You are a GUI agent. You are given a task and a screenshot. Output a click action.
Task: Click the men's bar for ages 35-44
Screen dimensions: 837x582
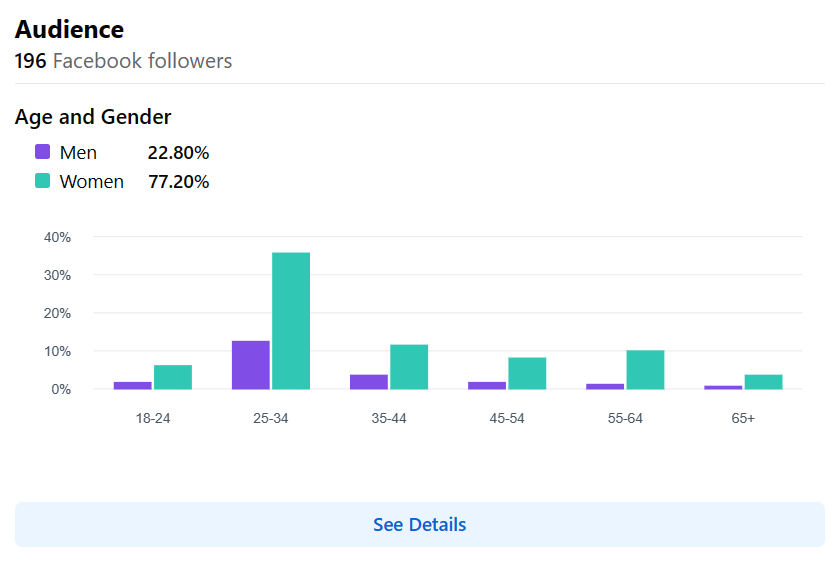(x=369, y=382)
